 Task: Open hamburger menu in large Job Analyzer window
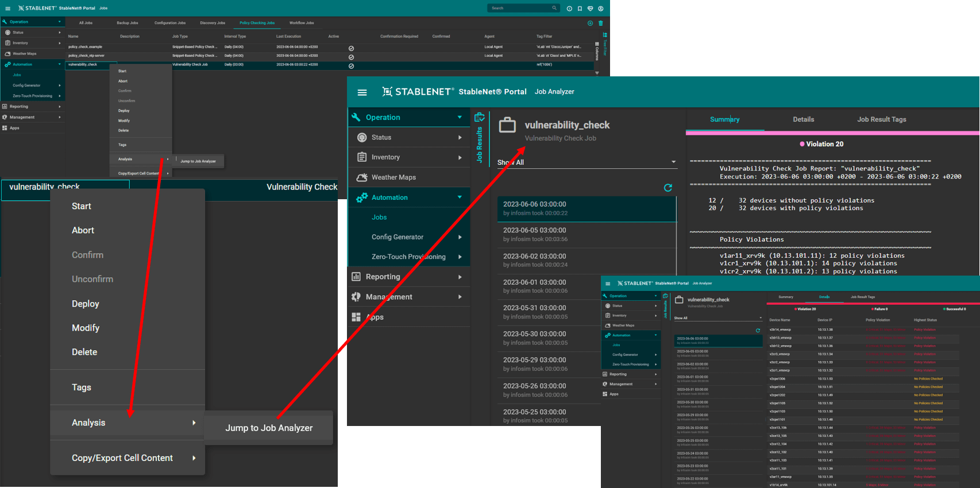pos(362,92)
